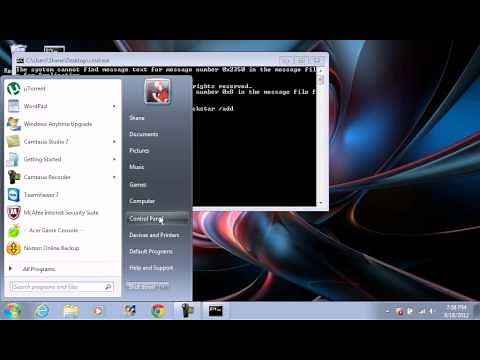The height and width of the screenshot is (360, 480).
Task: Start TeamViewer 7
Action: (62, 195)
